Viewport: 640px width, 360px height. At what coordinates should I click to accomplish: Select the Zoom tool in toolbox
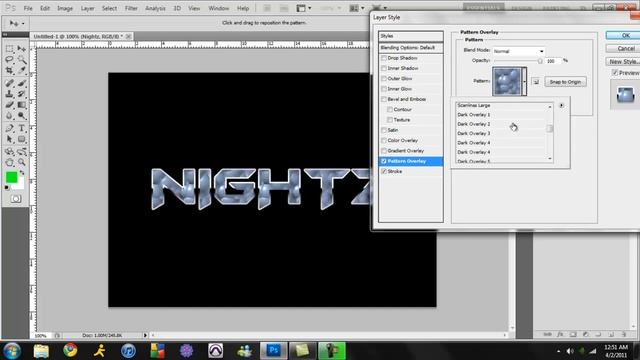[22, 162]
